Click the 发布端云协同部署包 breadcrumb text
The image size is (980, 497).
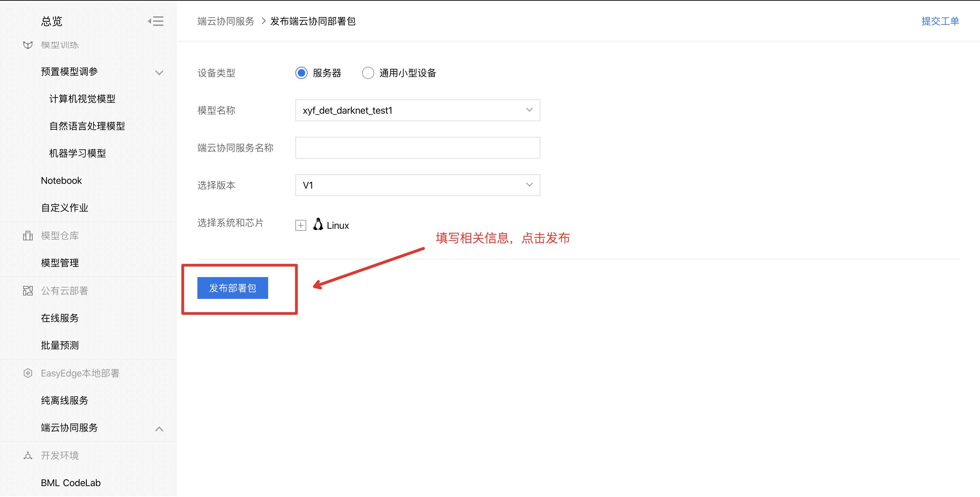coord(313,21)
